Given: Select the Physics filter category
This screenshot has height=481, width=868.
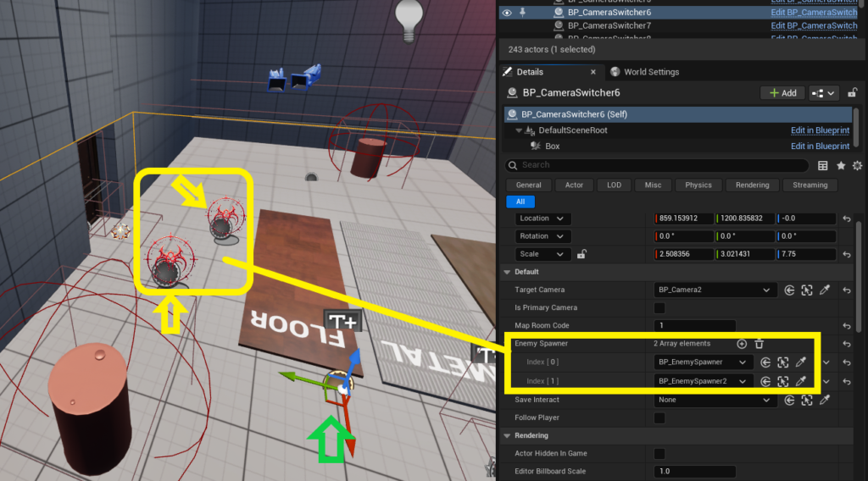Looking at the screenshot, I should click(698, 185).
